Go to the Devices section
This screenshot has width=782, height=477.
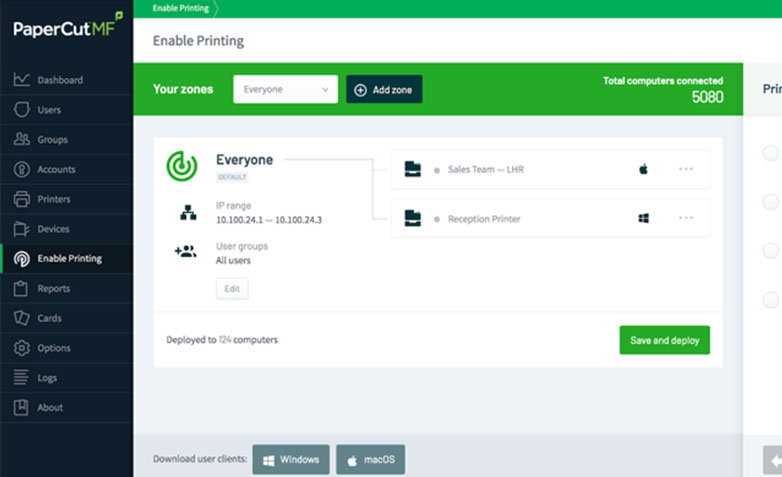(67, 229)
